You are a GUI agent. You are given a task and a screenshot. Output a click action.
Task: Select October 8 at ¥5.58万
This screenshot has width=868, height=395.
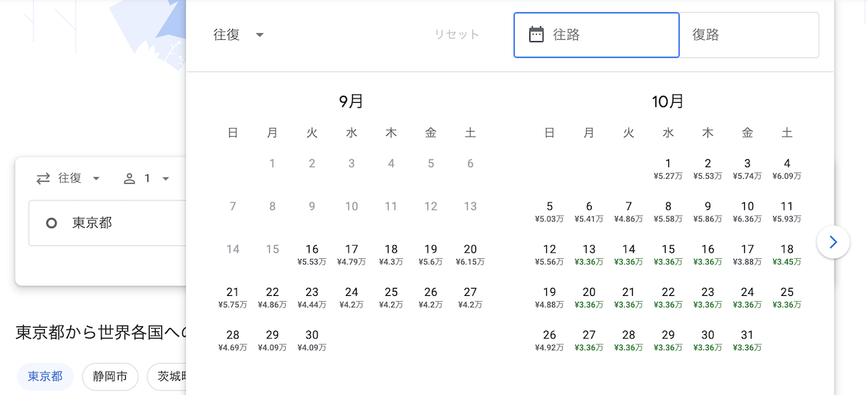click(668, 211)
